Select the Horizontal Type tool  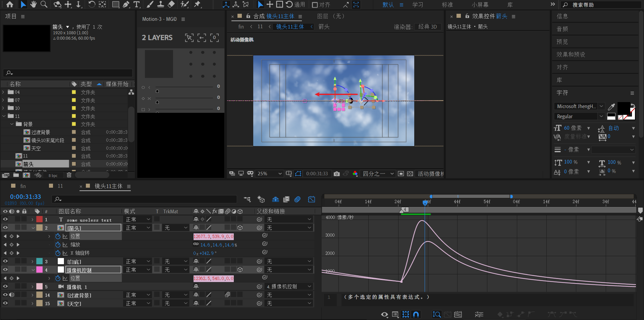pos(137,4)
